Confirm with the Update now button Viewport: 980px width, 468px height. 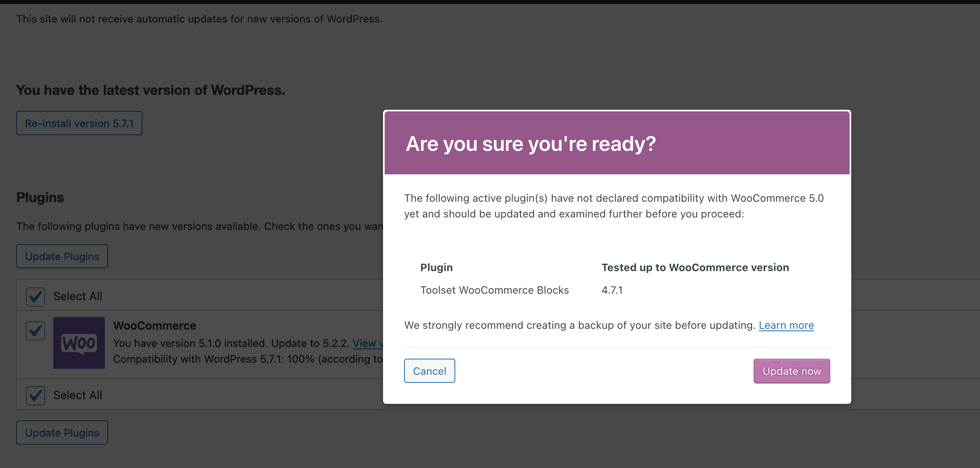(x=792, y=371)
